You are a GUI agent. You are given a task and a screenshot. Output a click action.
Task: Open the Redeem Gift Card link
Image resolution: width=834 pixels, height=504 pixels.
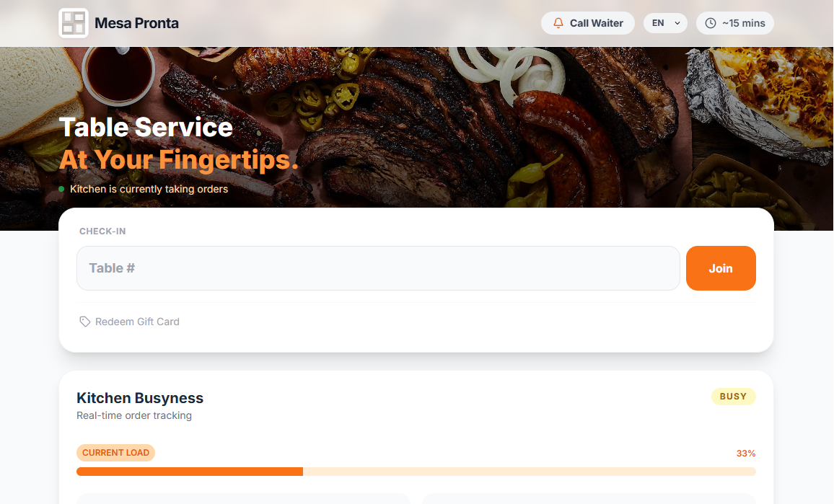137,322
